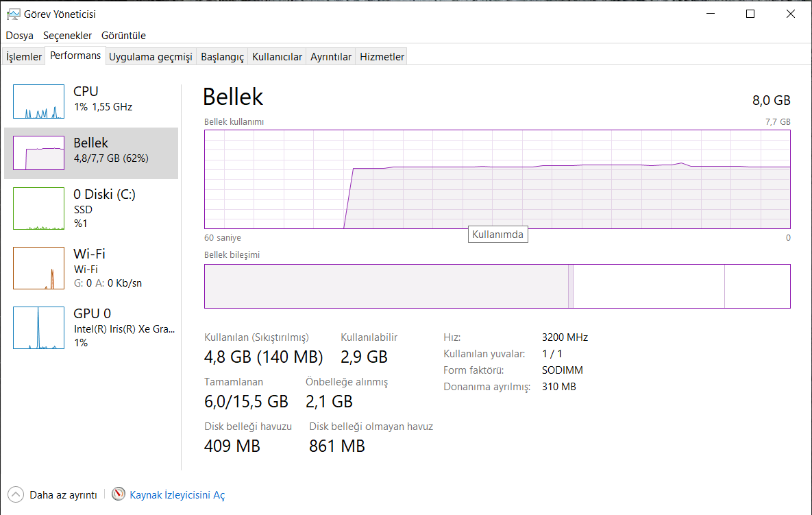Click the Resource Monitor icon at bottom

[119, 494]
